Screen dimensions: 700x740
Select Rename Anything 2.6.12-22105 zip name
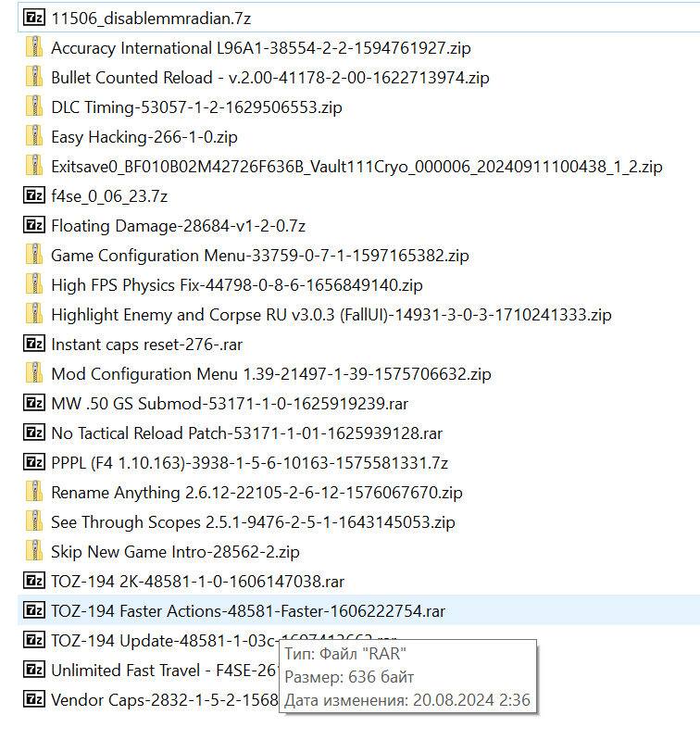coord(256,493)
